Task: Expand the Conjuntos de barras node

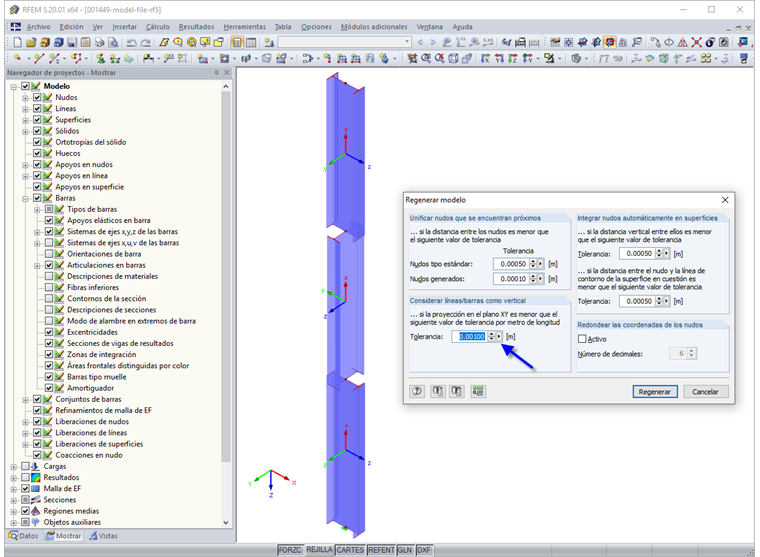Action: tap(25, 399)
